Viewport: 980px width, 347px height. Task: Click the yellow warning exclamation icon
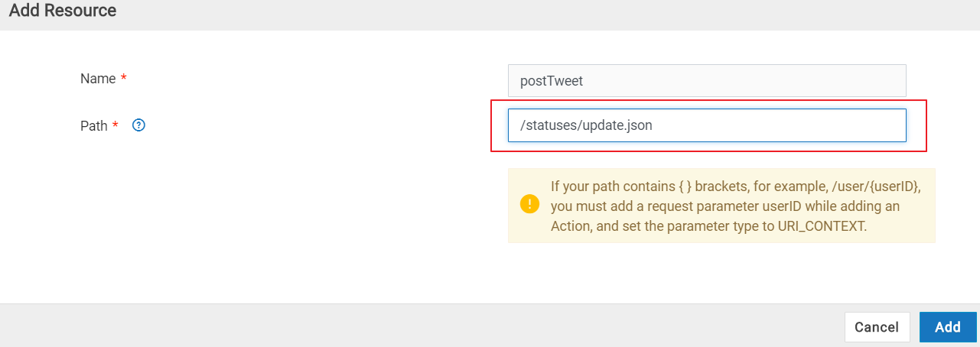(529, 204)
